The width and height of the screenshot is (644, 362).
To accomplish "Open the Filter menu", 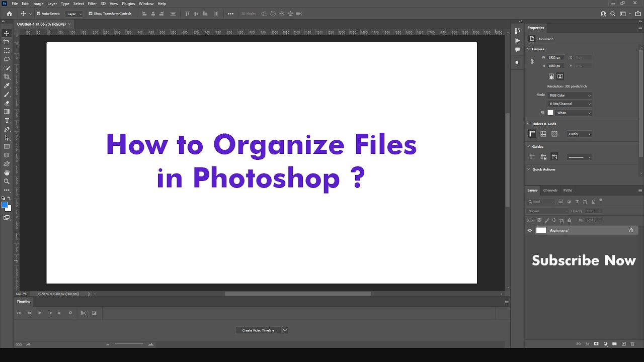I will click(x=92, y=4).
